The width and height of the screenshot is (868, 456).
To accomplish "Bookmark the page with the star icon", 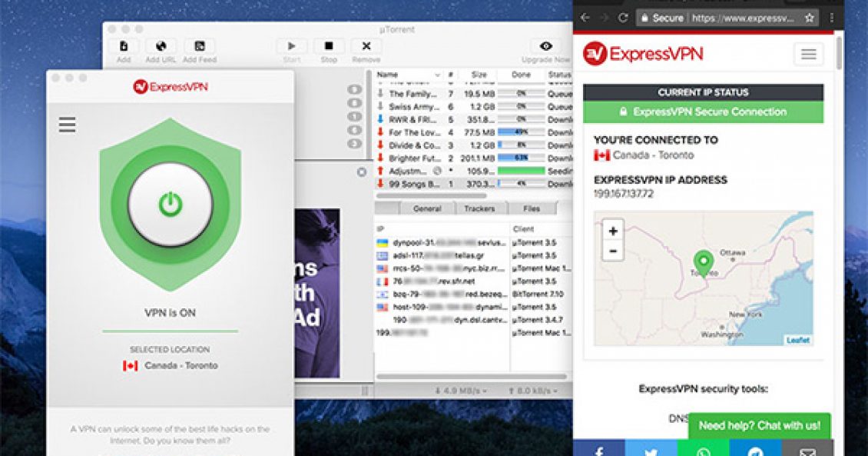I will coord(810,18).
